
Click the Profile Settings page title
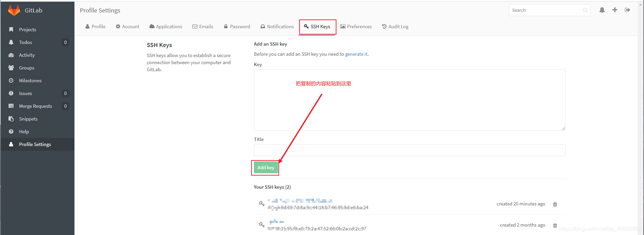[x=100, y=10]
